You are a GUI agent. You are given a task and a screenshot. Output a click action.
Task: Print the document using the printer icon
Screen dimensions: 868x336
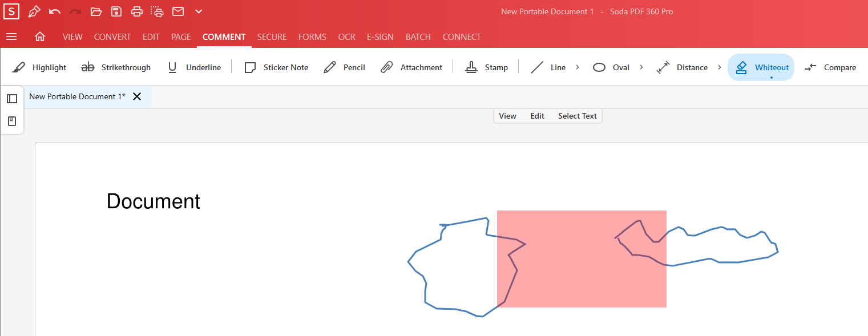click(137, 11)
